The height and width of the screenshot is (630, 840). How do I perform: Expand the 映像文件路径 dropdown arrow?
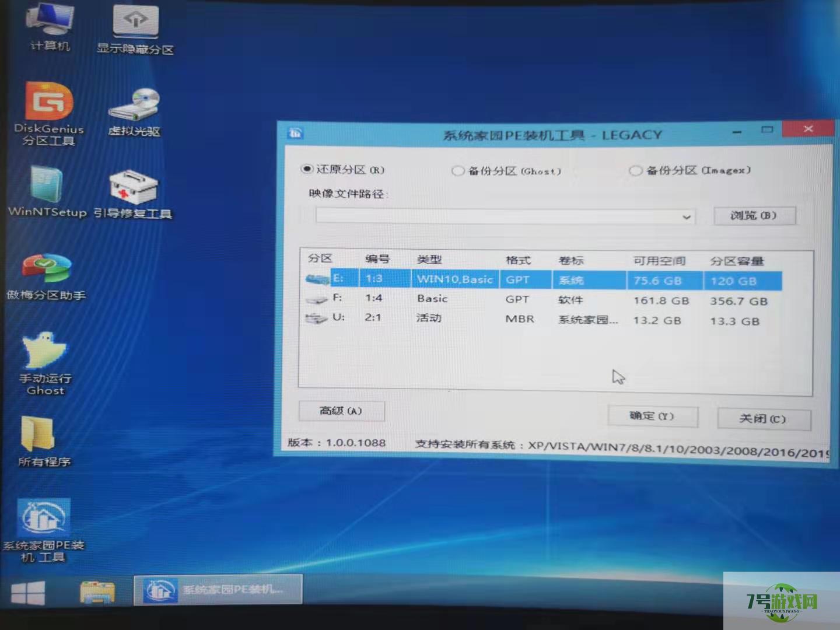(687, 217)
